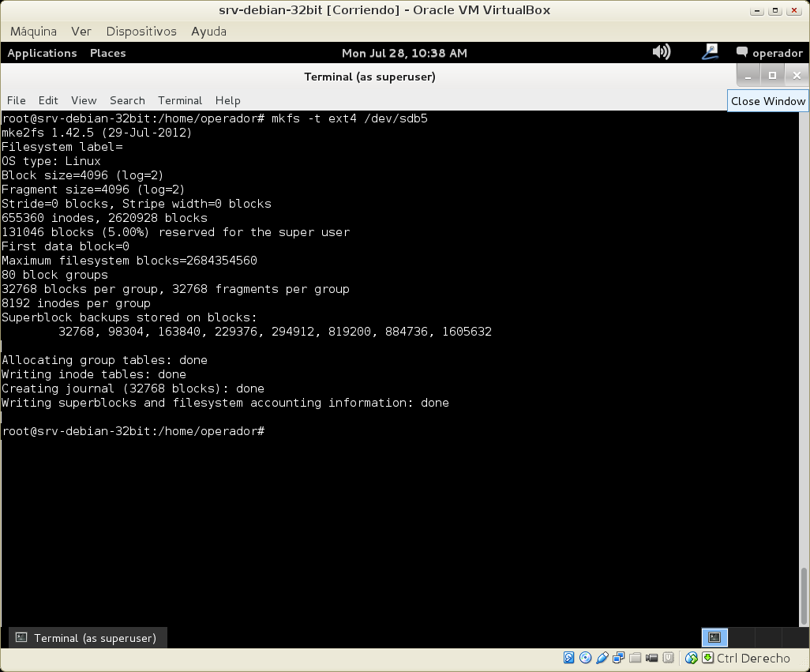Open the operador user menu
This screenshot has width=810, height=672.
770,53
